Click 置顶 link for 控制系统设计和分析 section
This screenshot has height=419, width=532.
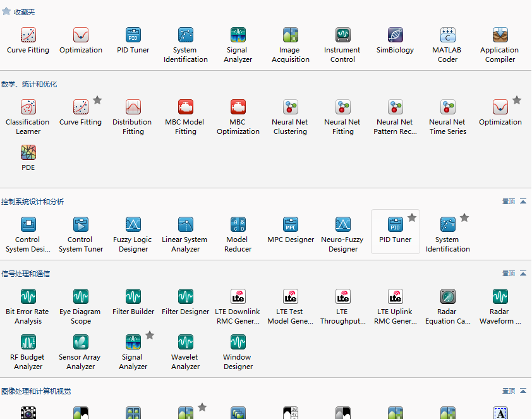(508, 202)
